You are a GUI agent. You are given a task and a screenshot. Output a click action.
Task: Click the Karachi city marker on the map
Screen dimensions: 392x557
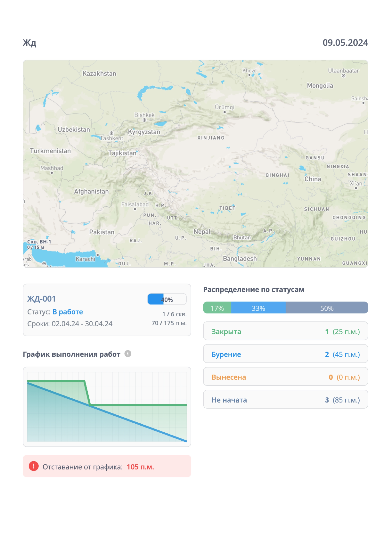98,255
